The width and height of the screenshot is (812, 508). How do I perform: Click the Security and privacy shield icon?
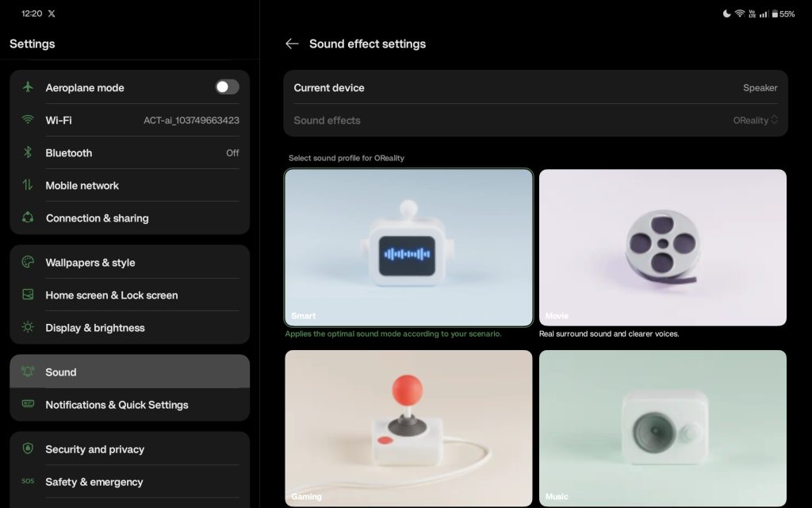(x=29, y=448)
